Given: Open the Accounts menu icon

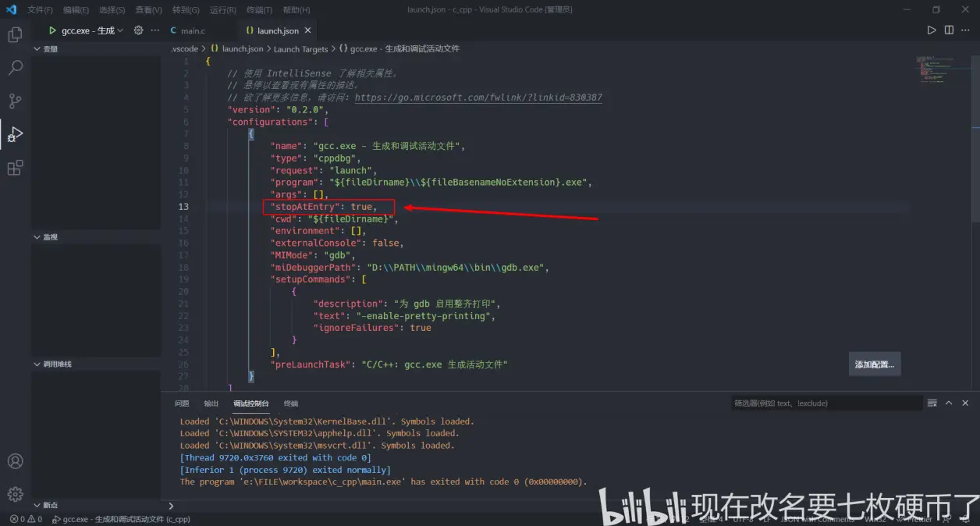Looking at the screenshot, I should [x=15, y=461].
